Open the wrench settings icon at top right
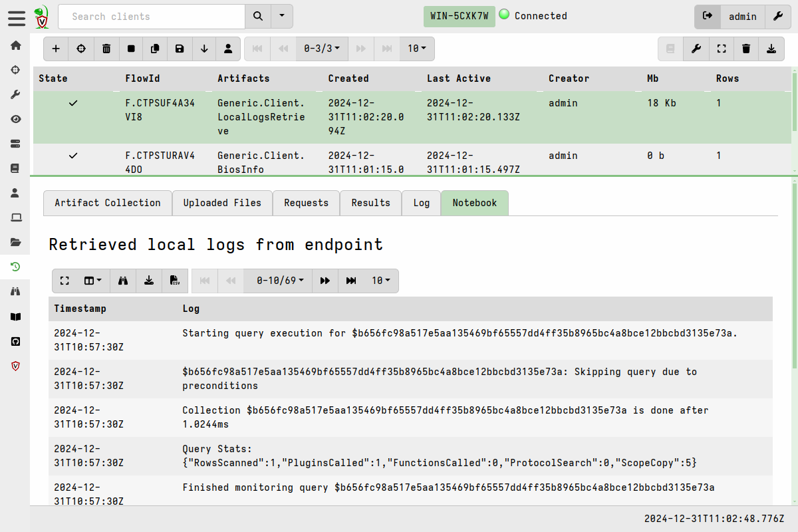This screenshot has width=798, height=532. pos(778,16)
